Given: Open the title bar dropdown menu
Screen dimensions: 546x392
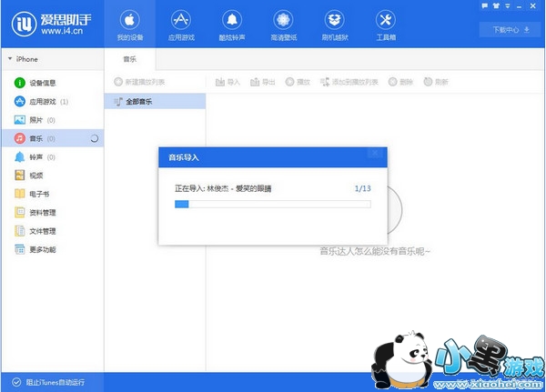Looking at the screenshot, I should point(508,5).
